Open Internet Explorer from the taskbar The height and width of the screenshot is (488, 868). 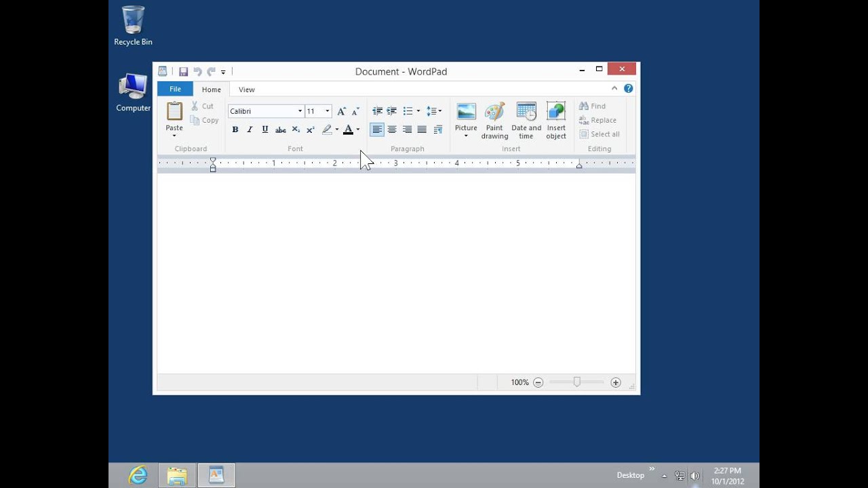pos(138,475)
